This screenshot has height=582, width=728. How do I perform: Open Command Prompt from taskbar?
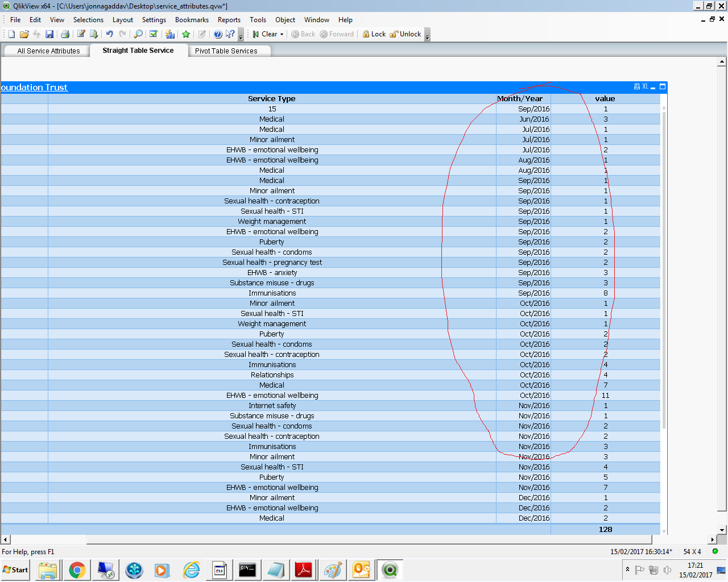click(247, 570)
